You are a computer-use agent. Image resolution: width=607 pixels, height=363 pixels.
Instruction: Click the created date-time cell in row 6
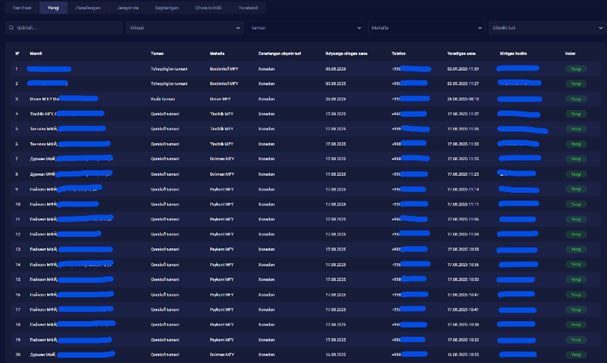tap(463, 144)
